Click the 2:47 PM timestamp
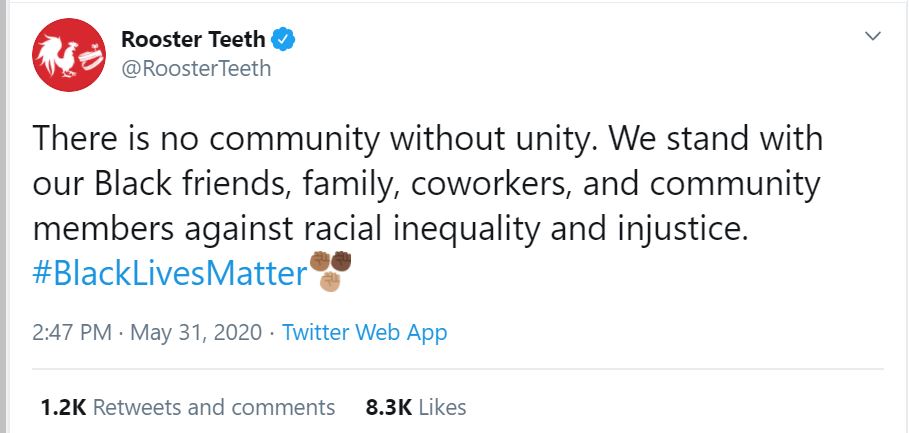The width and height of the screenshot is (909, 433). (71, 332)
